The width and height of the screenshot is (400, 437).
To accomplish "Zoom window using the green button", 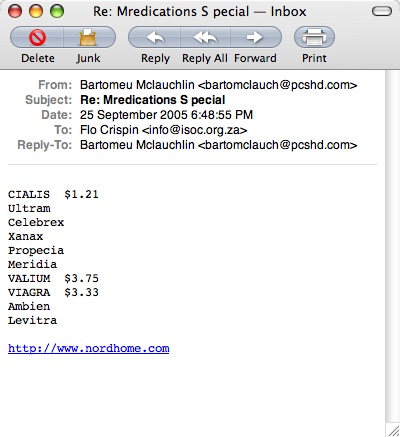I will pyautogui.click(x=57, y=11).
